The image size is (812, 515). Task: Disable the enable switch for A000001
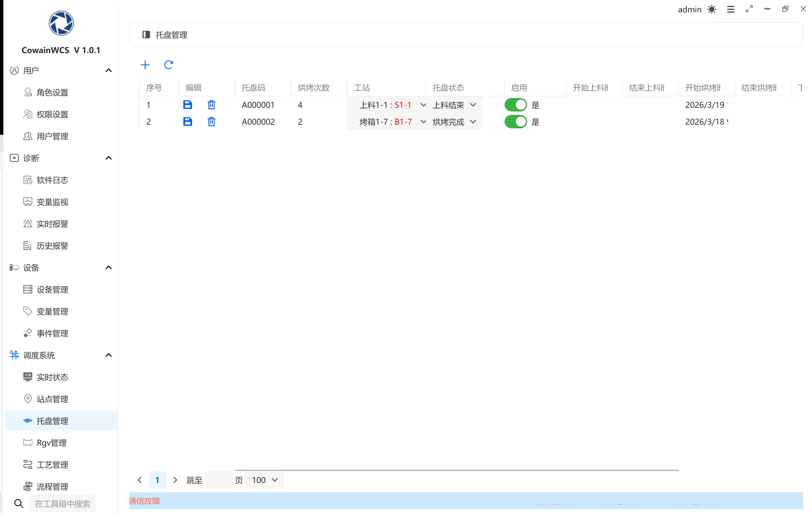point(515,105)
